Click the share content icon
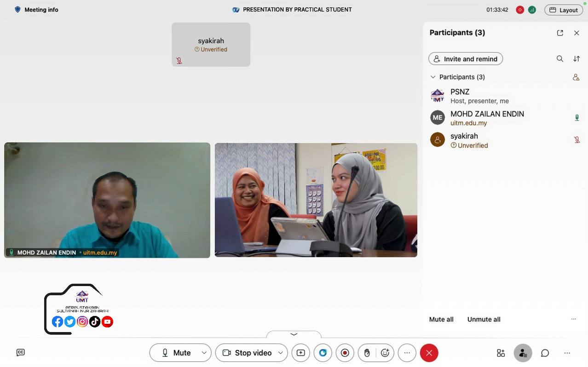The image size is (588, 367). pyautogui.click(x=300, y=353)
